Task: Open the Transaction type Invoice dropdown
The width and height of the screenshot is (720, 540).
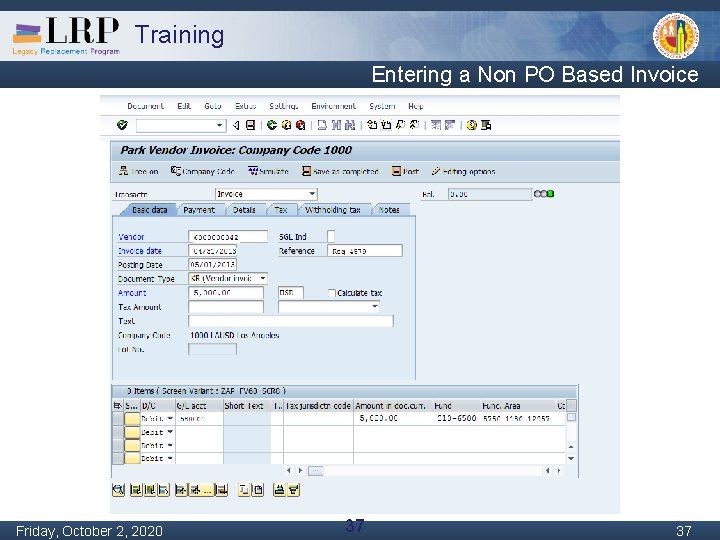Action: (x=312, y=194)
